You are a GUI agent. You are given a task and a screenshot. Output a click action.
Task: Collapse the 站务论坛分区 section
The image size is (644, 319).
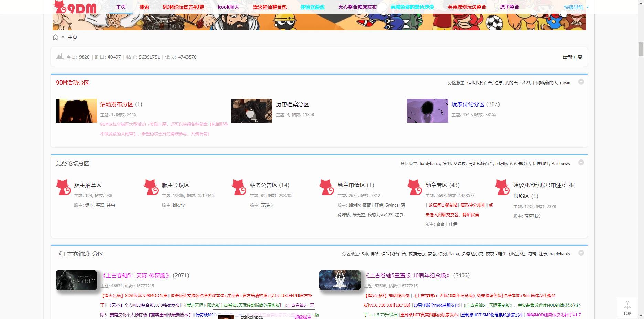[581, 163]
